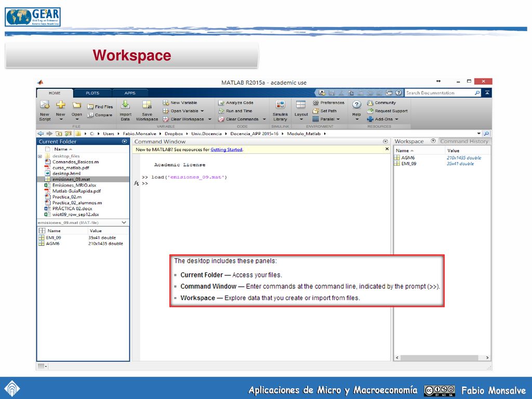Screen dimensions: 532x399
Task: Click the up one level folder icon
Action: [59, 134]
